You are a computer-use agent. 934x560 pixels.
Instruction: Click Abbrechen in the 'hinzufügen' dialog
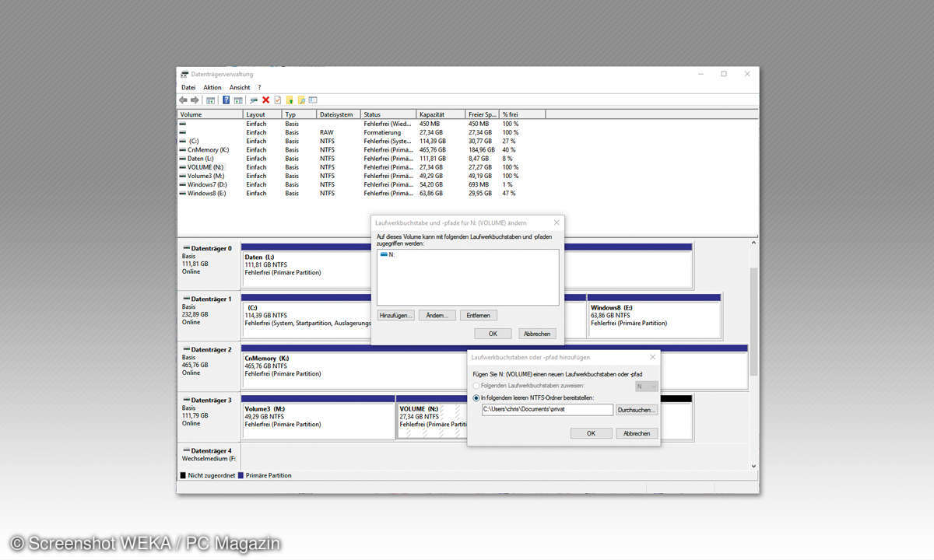(x=637, y=433)
